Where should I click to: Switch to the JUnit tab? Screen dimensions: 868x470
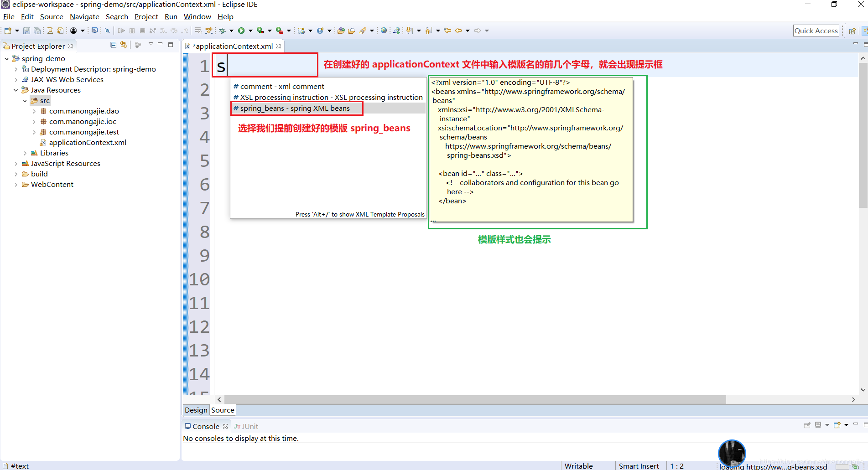246,426
